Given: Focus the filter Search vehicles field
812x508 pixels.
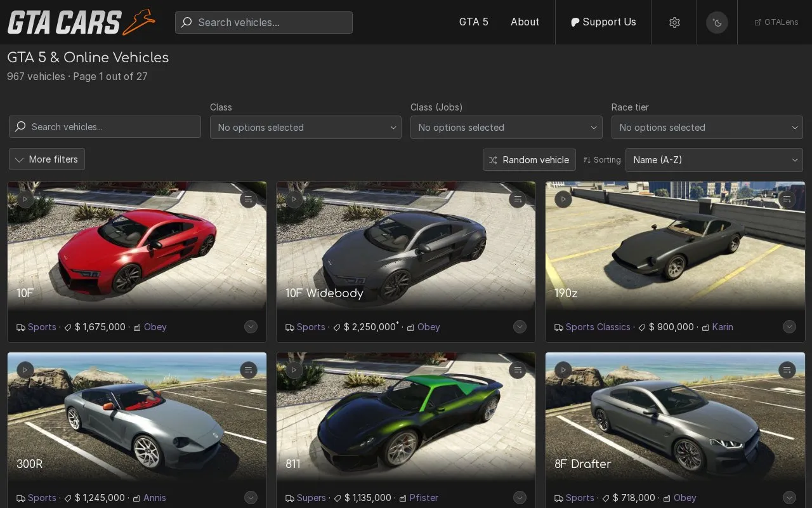Looking at the screenshot, I should (105, 127).
